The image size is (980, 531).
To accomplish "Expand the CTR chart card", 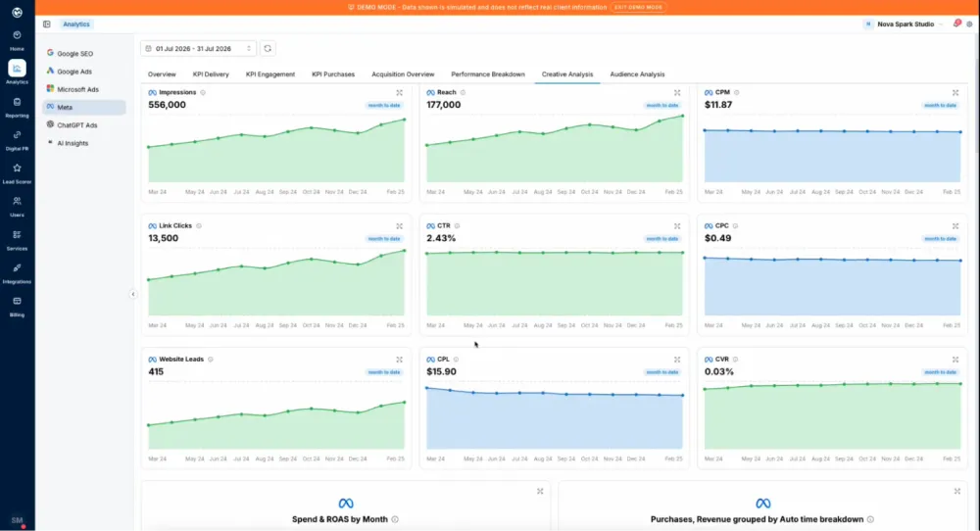I will click(x=677, y=226).
